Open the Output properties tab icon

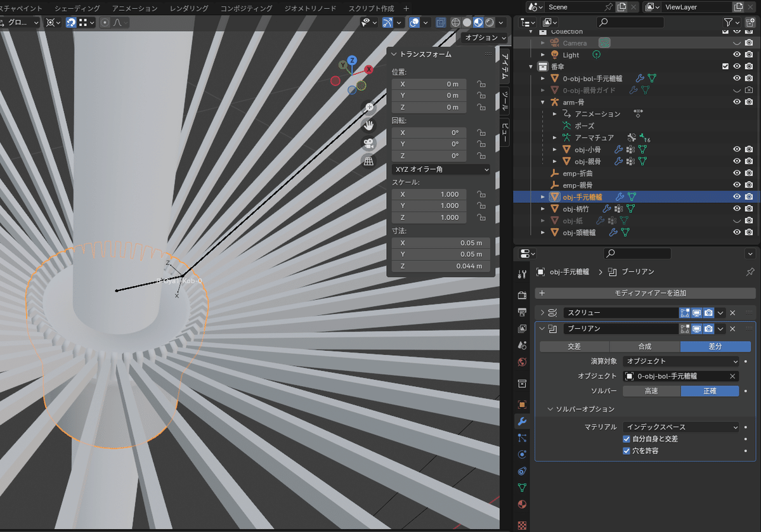pos(522,312)
